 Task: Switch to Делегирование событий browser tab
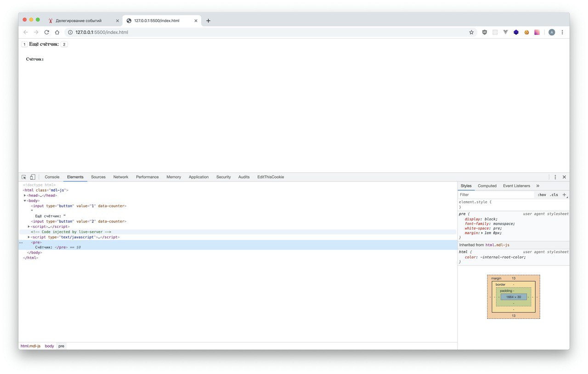click(x=78, y=21)
